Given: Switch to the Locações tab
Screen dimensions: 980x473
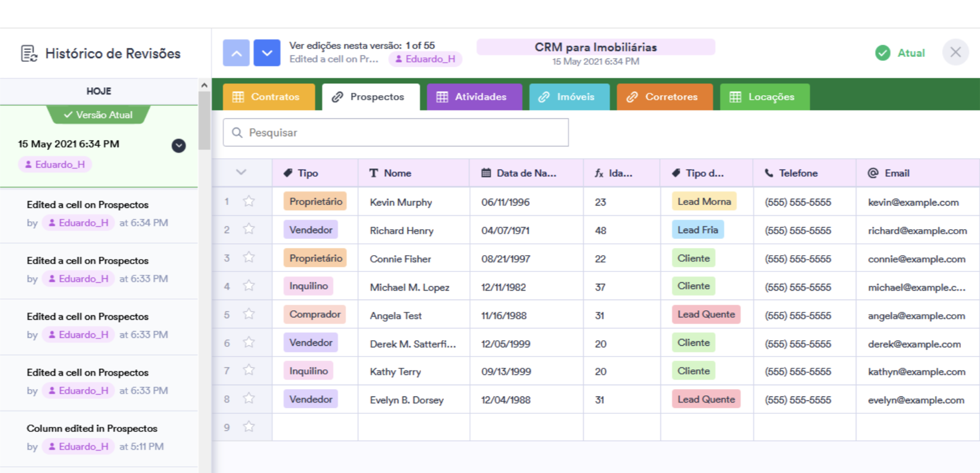Looking at the screenshot, I should pyautogui.click(x=765, y=97).
